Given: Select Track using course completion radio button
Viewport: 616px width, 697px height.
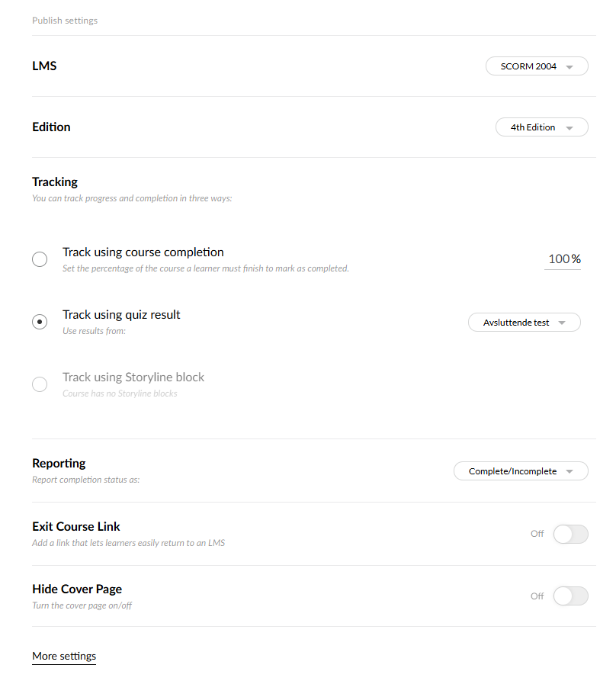Looking at the screenshot, I should pos(40,260).
